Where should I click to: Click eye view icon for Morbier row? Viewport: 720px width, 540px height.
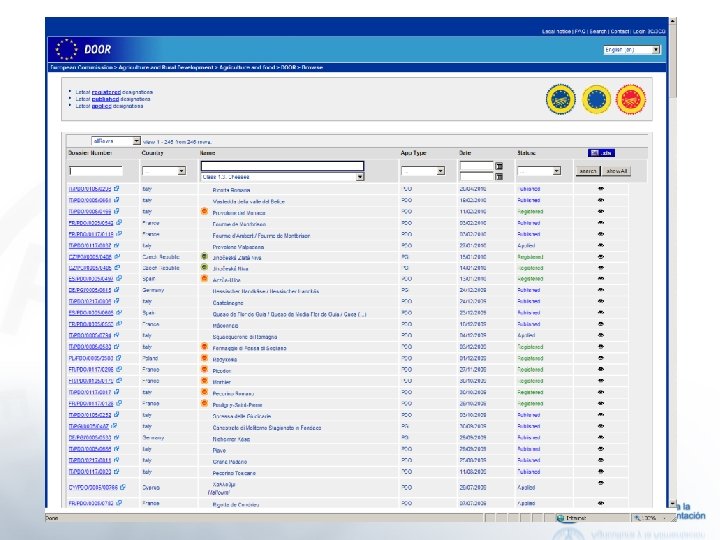[601, 381]
